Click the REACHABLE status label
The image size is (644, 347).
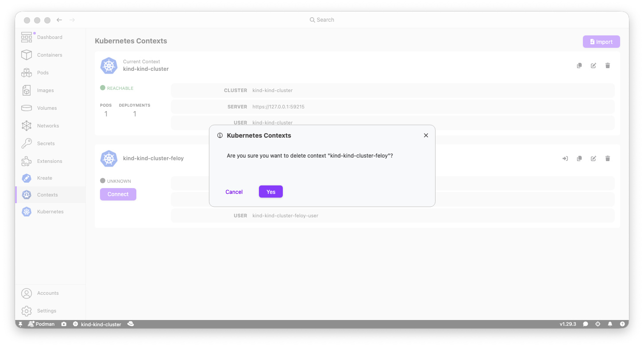click(x=120, y=88)
